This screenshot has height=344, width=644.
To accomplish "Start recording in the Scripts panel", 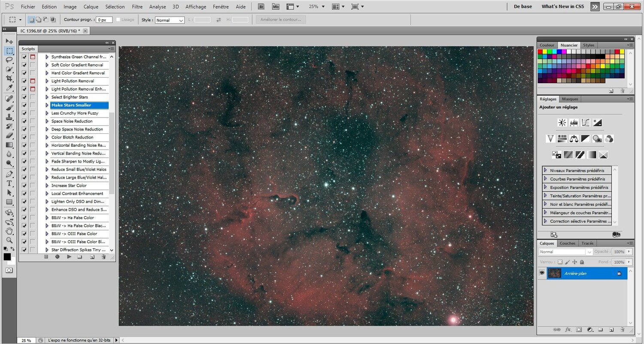I will [x=57, y=257].
